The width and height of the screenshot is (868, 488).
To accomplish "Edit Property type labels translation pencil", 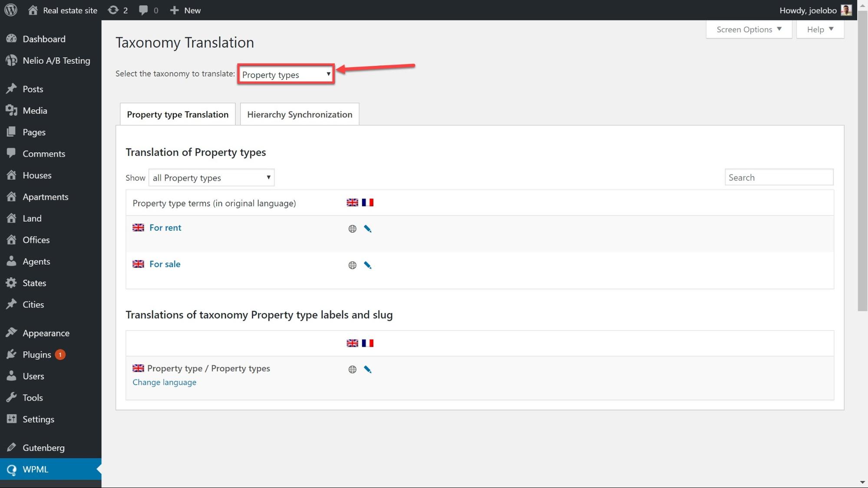I will pos(367,369).
